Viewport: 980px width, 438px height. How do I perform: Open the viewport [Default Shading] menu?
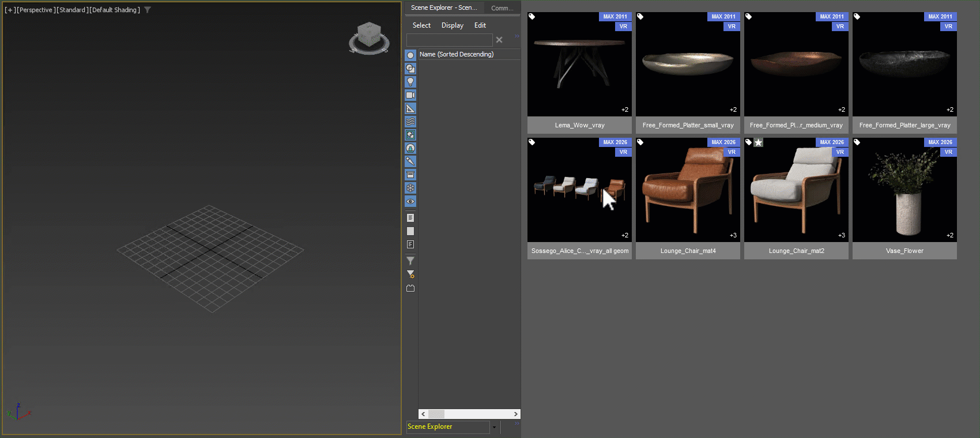tap(115, 10)
